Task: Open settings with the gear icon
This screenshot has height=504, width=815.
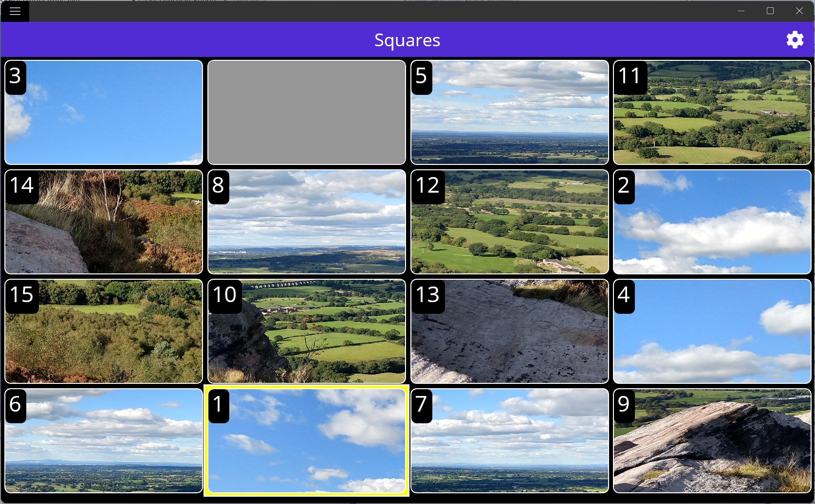Action: click(x=795, y=40)
